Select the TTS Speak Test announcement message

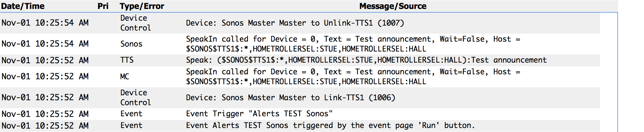[366, 60]
